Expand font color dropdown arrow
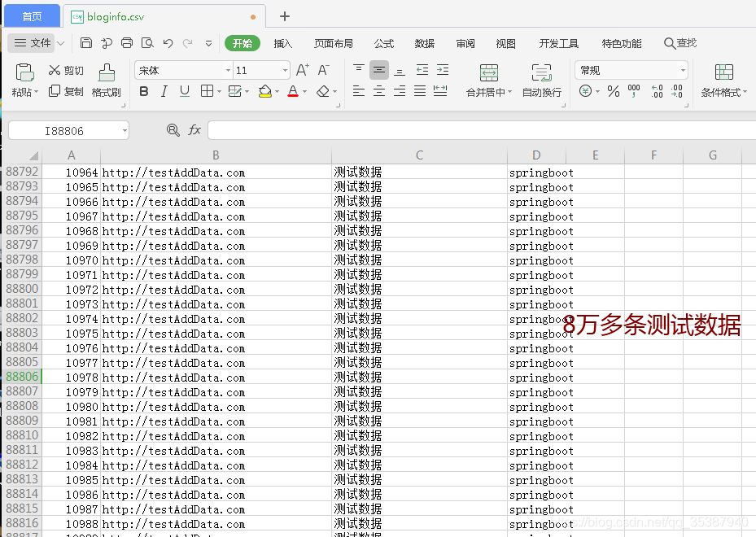This screenshot has width=756, height=537. pyautogui.click(x=304, y=91)
